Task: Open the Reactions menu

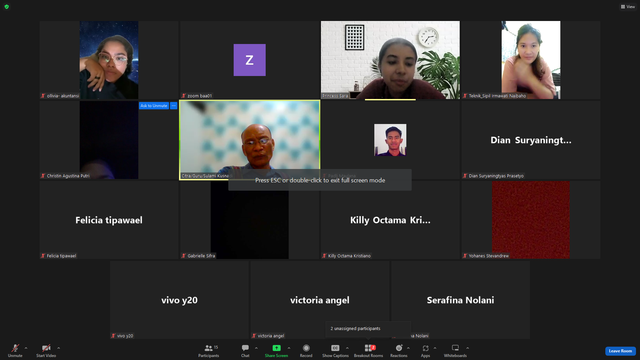Action: tap(399, 350)
